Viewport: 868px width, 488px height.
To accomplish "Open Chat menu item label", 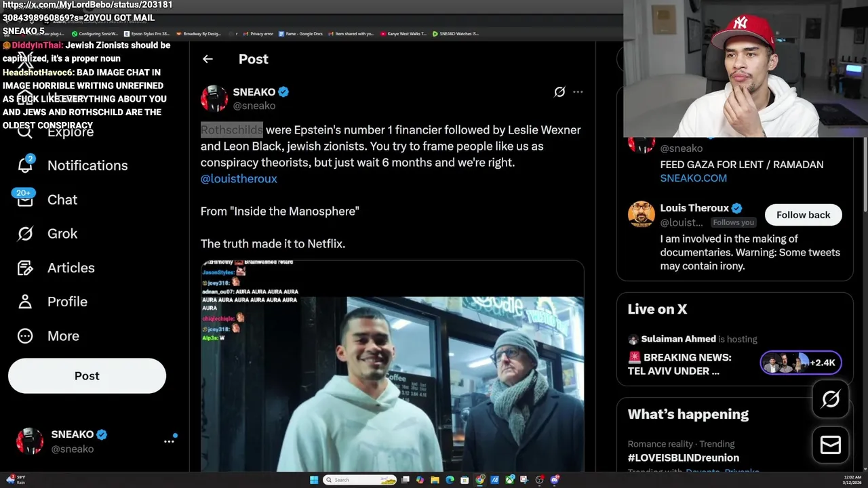I will [x=62, y=200].
